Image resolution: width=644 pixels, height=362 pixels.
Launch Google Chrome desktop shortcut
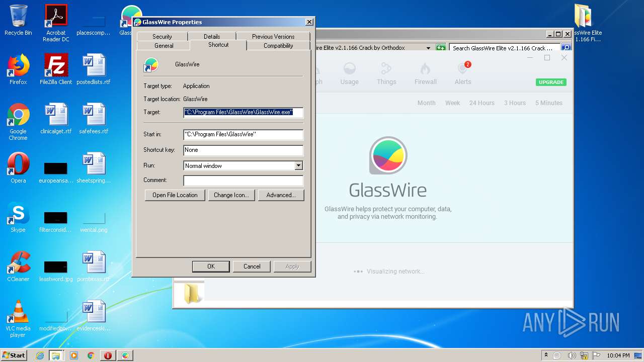click(18, 122)
